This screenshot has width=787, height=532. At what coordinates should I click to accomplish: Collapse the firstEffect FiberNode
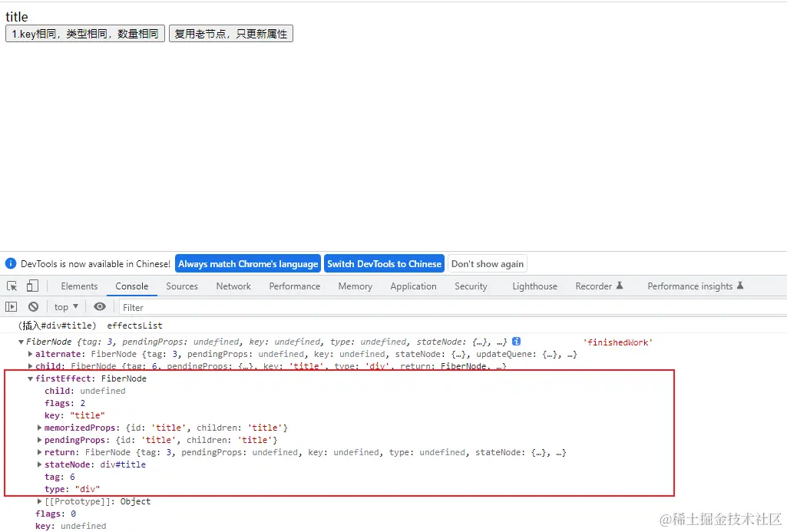[30, 378]
